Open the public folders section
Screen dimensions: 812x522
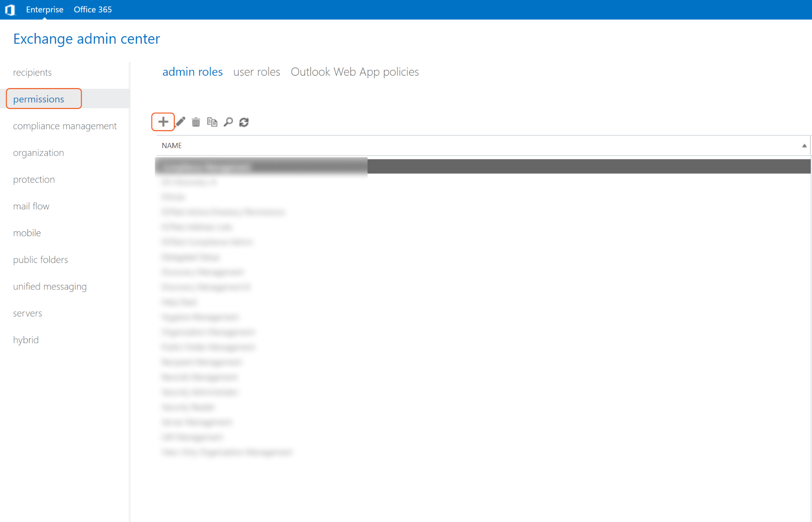click(x=40, y=260)
